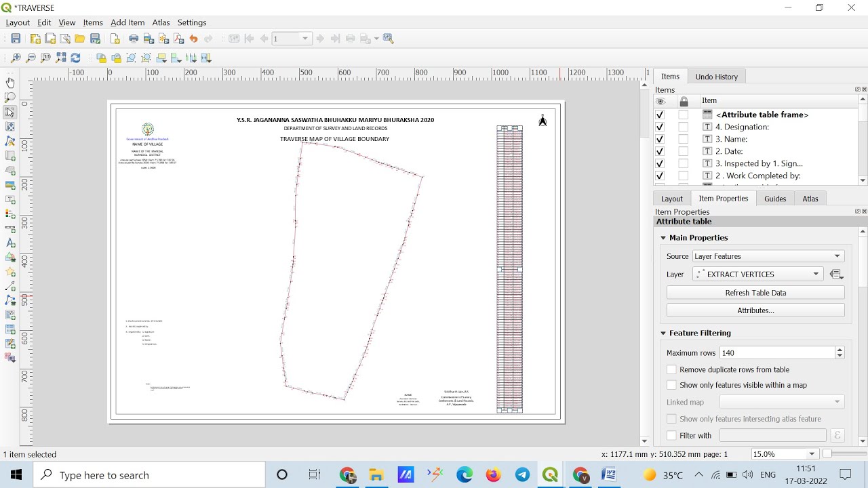Enable Remove duplicate rows from table
The height and width of the screenshot is (488, 868).
(671, 370)
